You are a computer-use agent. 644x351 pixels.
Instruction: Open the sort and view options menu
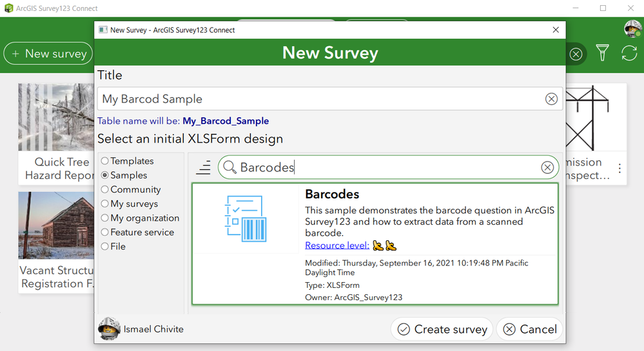(x=204, y=168)
